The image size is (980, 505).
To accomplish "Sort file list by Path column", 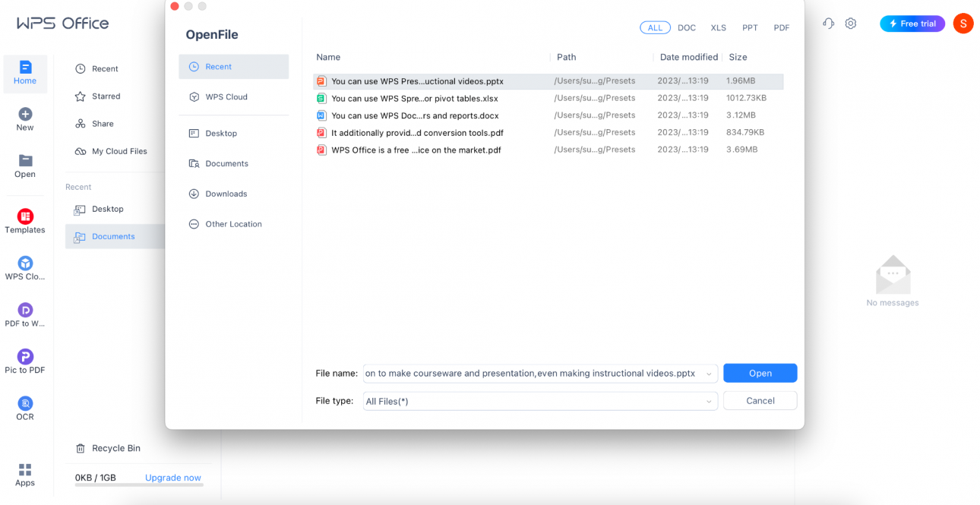I will [567, 57].
